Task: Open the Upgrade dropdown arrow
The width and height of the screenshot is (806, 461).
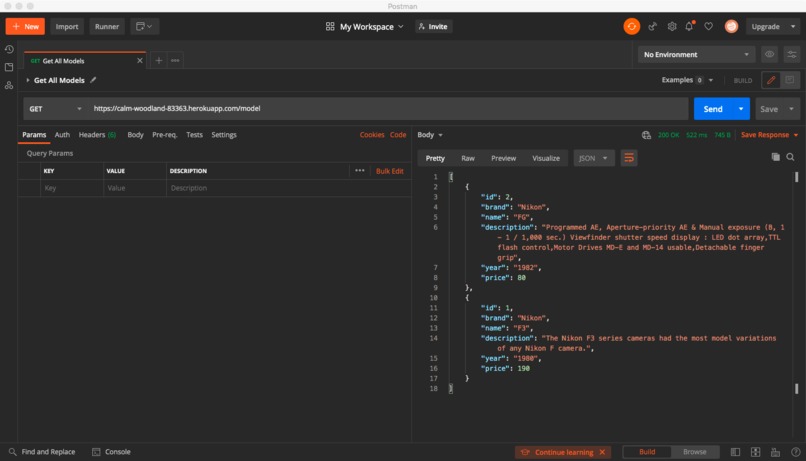Action: 793,26
